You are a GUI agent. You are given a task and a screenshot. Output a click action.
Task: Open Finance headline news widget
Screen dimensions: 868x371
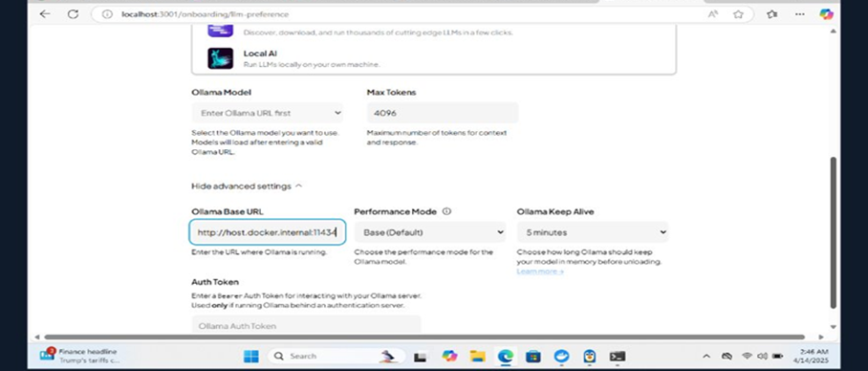click(x=80, y=356)
